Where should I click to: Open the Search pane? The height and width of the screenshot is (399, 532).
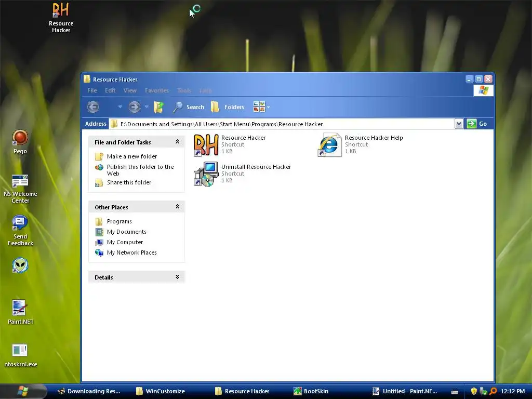[x=189, y=107]
